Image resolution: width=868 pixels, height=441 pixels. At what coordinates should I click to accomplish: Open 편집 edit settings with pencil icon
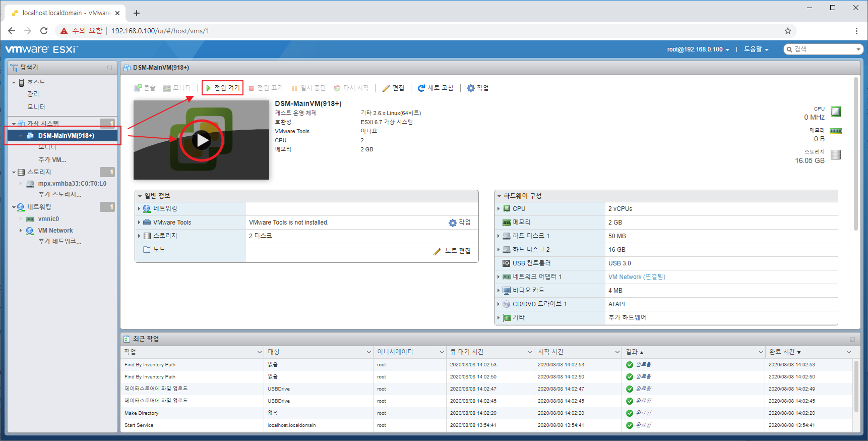393,88
